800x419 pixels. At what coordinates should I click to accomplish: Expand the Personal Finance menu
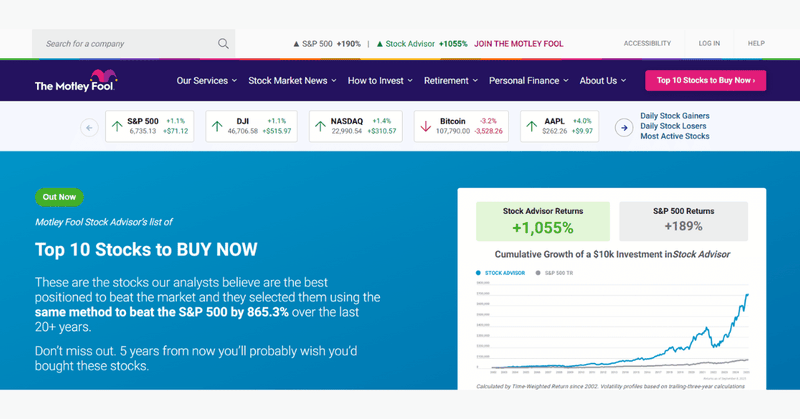point(529,81)
